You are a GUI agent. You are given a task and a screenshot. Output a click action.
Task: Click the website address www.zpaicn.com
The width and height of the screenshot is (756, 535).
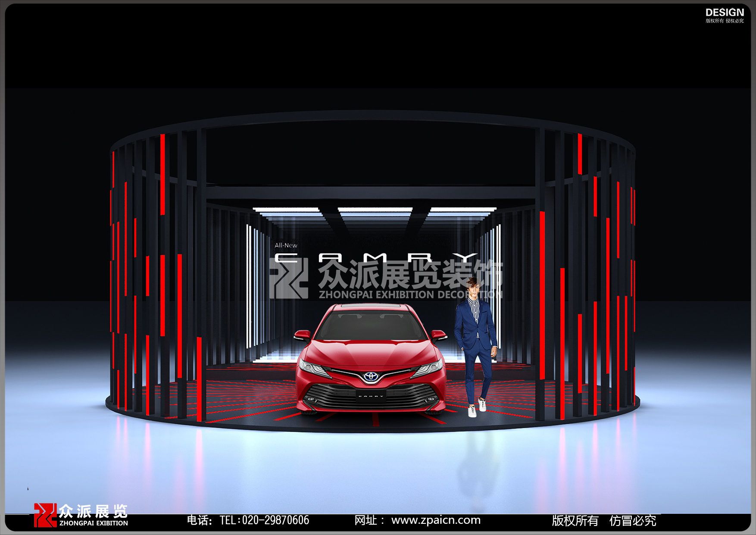(436, 520)
